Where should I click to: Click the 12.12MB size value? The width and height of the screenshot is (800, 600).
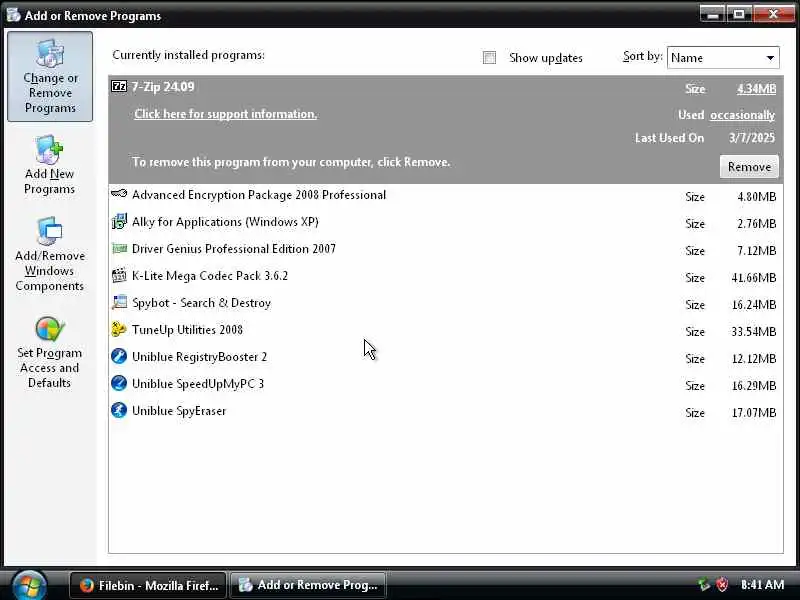(754, 359)
